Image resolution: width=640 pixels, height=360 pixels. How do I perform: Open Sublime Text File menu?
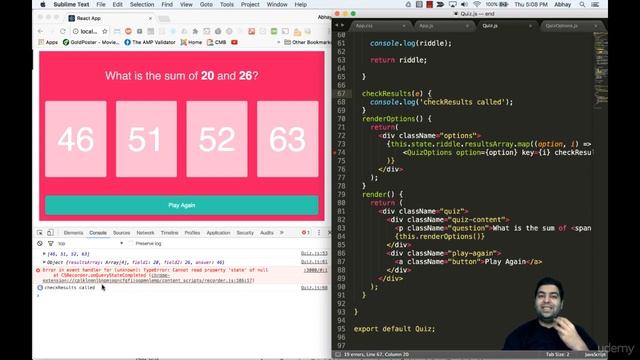[101, 4]
